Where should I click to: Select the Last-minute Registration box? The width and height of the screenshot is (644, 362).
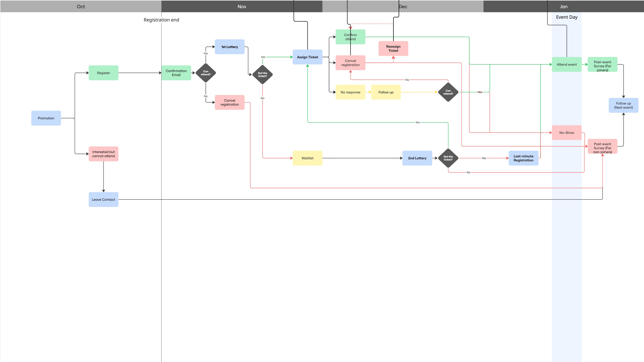click(523, 158)
